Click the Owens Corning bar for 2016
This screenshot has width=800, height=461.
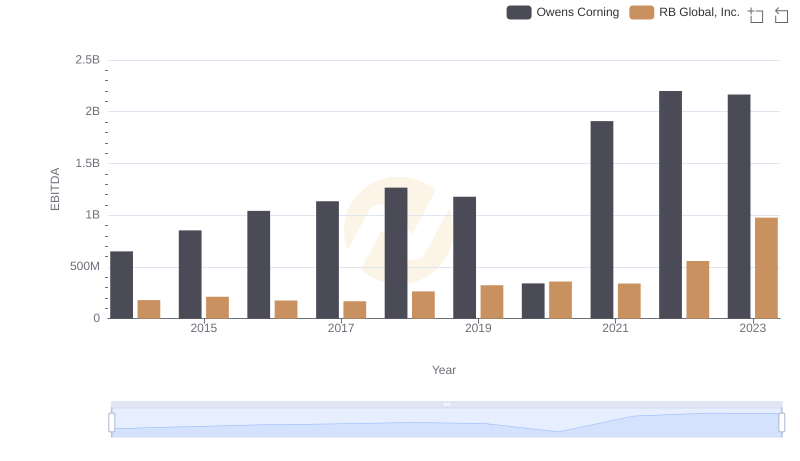(x=259, y=265)
